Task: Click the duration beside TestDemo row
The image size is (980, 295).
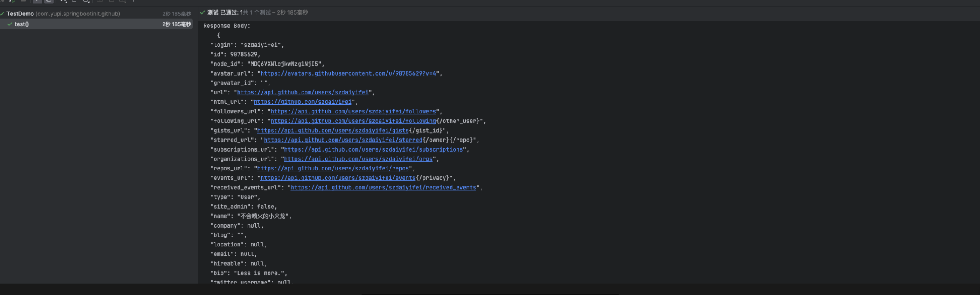Action: 176,14
